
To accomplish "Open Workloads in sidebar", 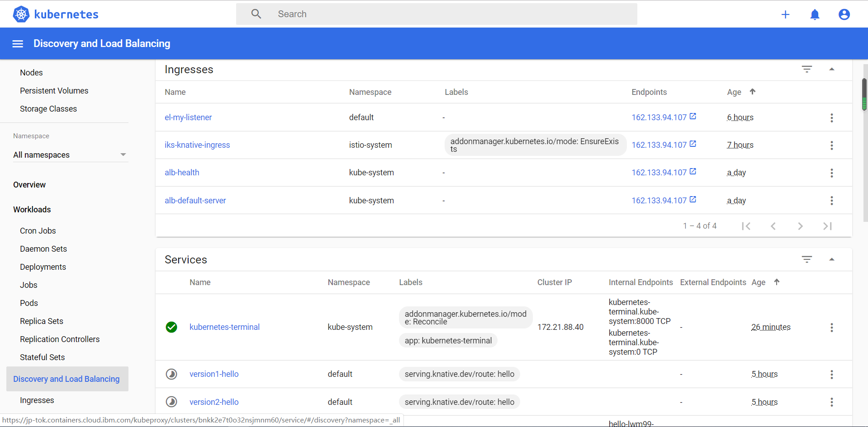I will 32,210.
